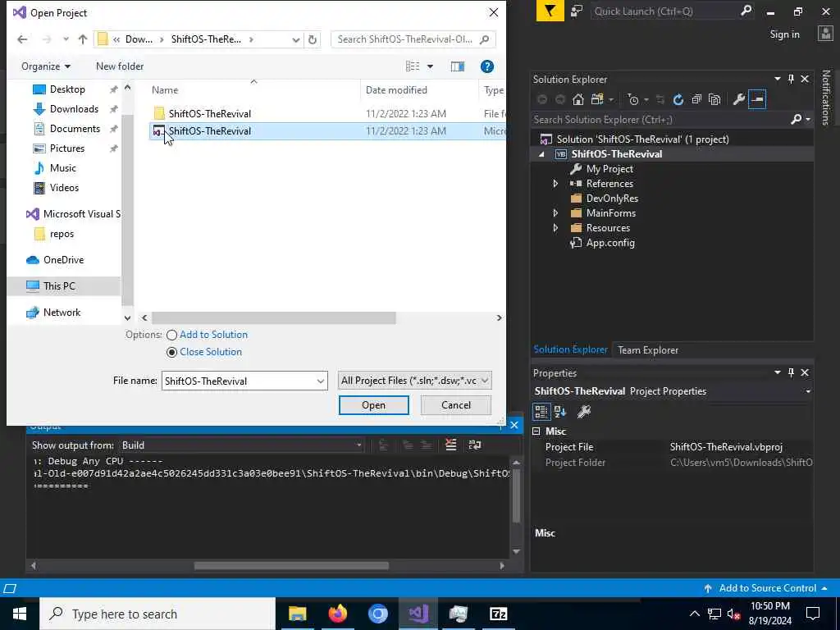Select the Close Solution radio option

(x=171, y=352)
